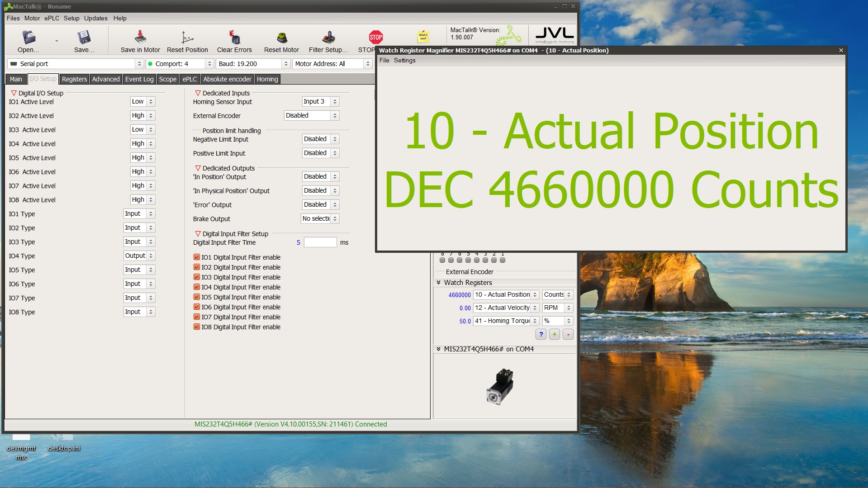
Task: Click the Save in Motor icon
Action: click(x=140, y=37)
